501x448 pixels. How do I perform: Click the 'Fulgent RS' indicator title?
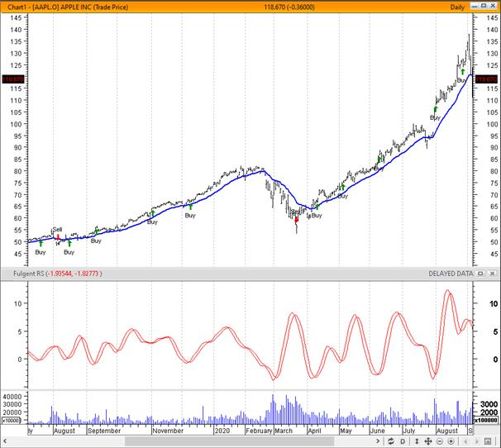click(28, 274)
